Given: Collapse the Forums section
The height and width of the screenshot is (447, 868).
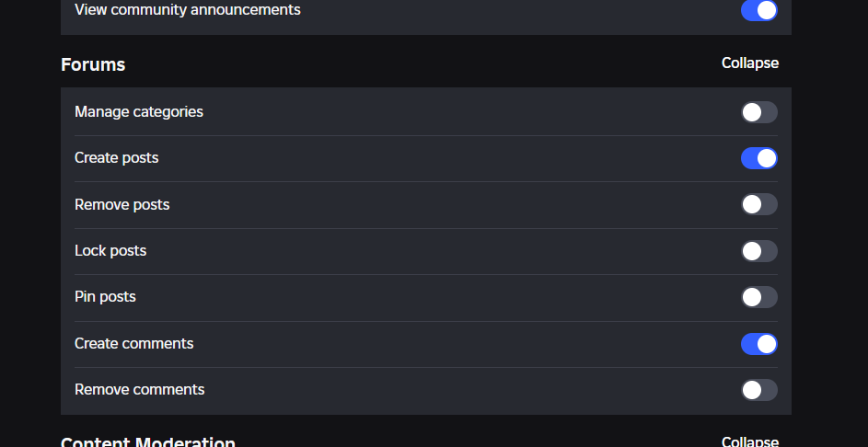Looking at the screenshot, I should coord(750,63).
